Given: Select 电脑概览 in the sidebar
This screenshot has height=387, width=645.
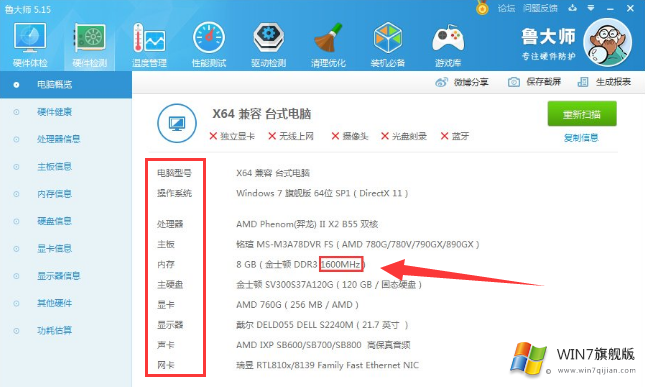Looking at the screenshot, I should pyautogui.click(x=66, y=85).
